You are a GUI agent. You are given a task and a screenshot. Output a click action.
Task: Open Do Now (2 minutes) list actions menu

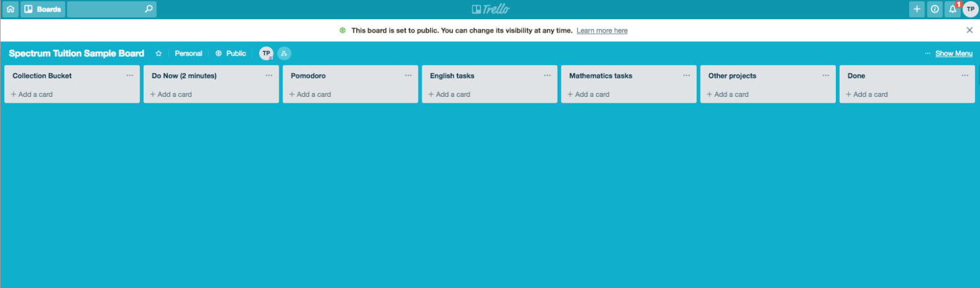(269, 75)
